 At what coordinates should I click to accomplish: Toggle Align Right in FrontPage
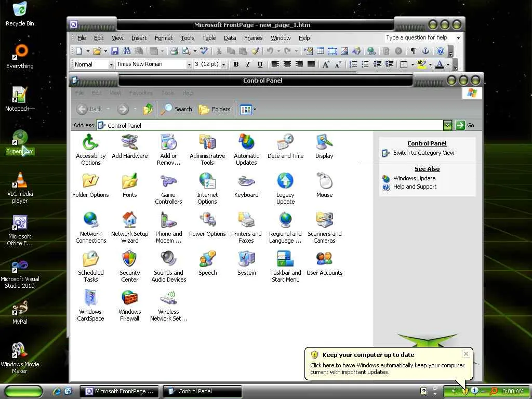click(x=299, y=64)
